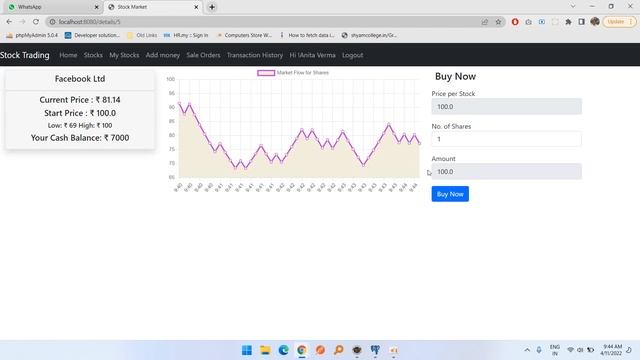Open the Chrome profile avatar
The height and width of the screenshot is (360, 640).
pyautogui.click(x=595, y=22)
